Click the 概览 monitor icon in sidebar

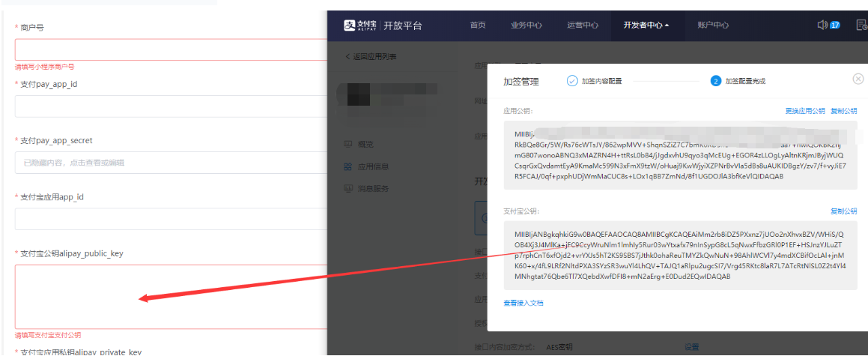pos(347,145)
